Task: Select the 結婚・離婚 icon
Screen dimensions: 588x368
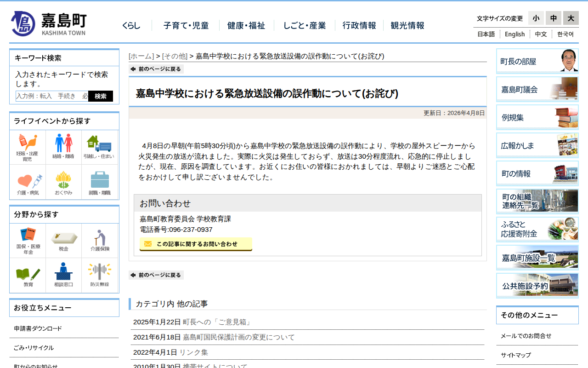Action: (63, 147)
